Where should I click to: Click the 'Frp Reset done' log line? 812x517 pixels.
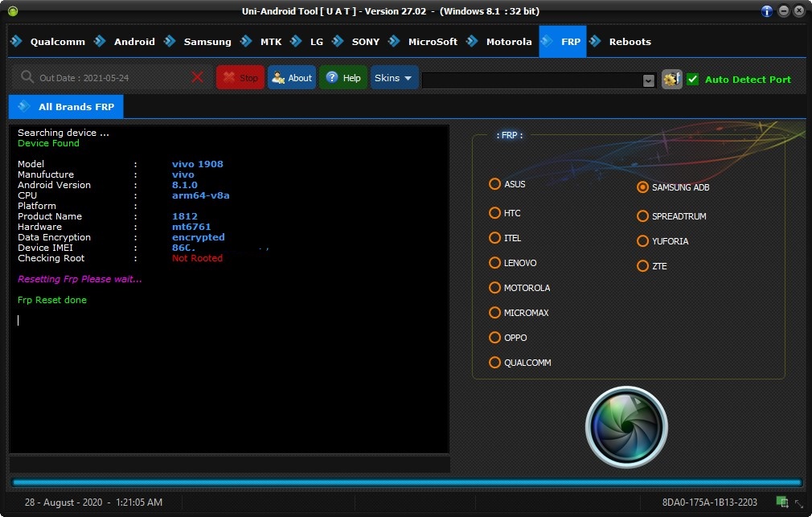pos(51,300)
